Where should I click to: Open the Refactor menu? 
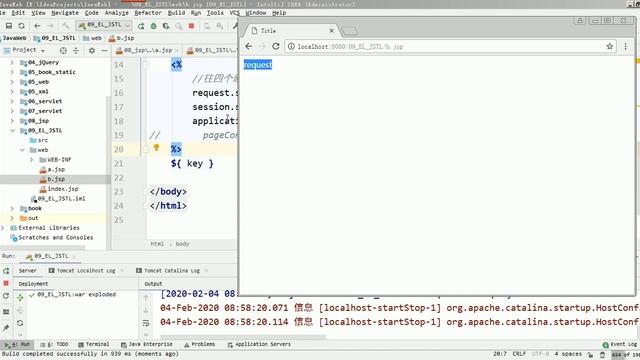148,13
